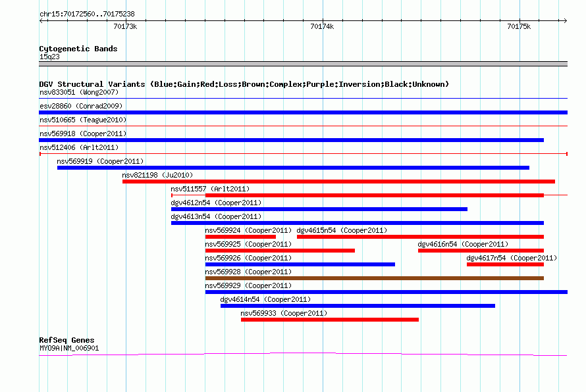The image size is (586, 392).
Task: Click the 70173k ruler label
Action: click(125, 26)
